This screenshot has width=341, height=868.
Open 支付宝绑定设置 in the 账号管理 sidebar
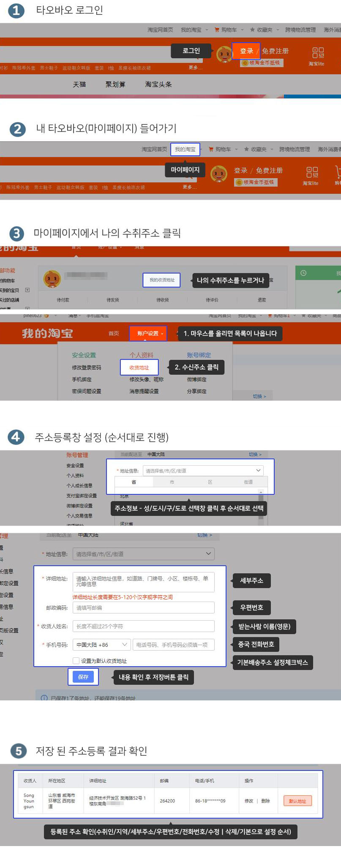82,496
